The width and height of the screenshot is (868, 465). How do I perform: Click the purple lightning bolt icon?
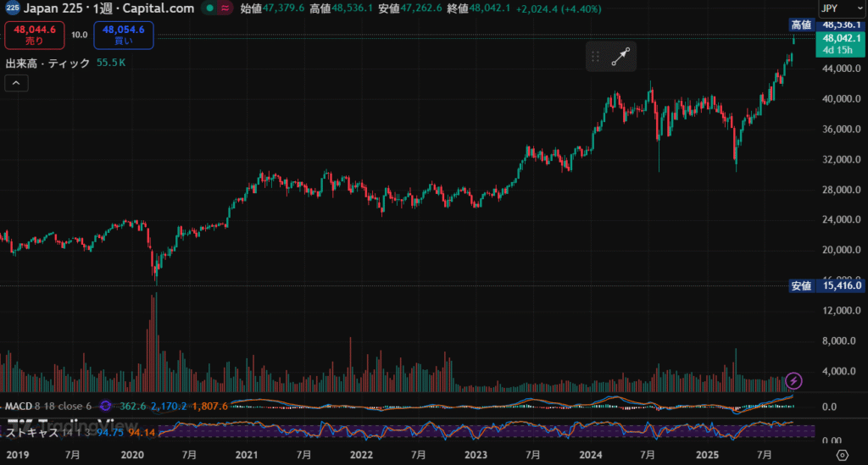[x=794, y=380]
